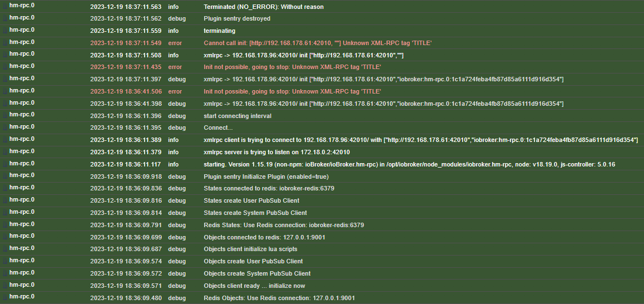Click 'error' level at 18:36:41.506 row
This screenshot has width=644, height=304.
[x=175, y=91]
